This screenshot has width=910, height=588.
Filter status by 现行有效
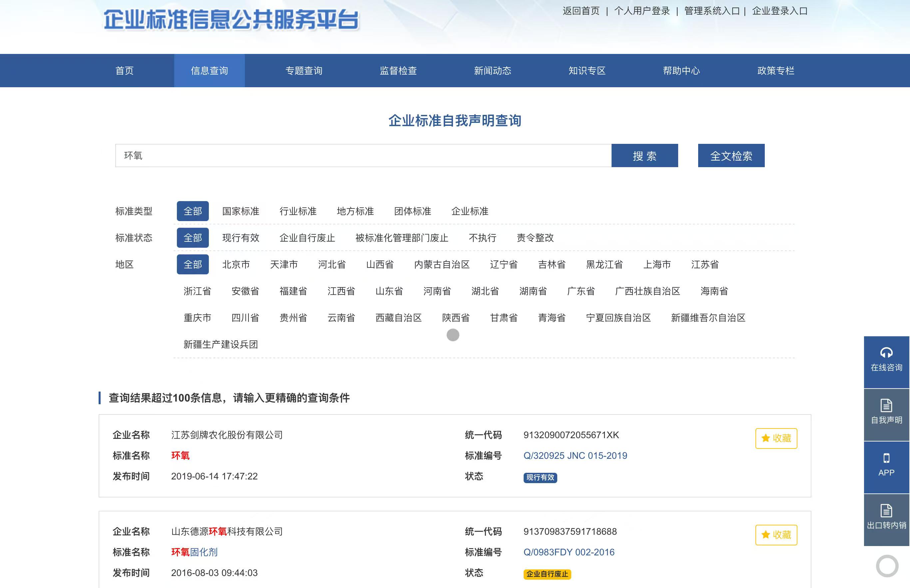click(x=241, y=238)
